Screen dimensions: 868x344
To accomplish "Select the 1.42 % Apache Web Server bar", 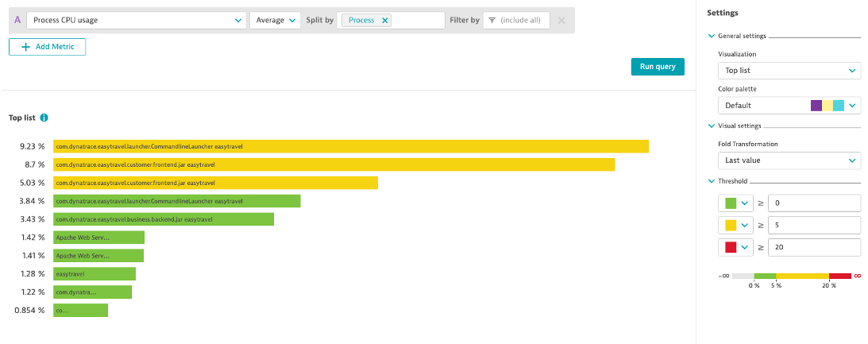I will (x=98, y=238).
